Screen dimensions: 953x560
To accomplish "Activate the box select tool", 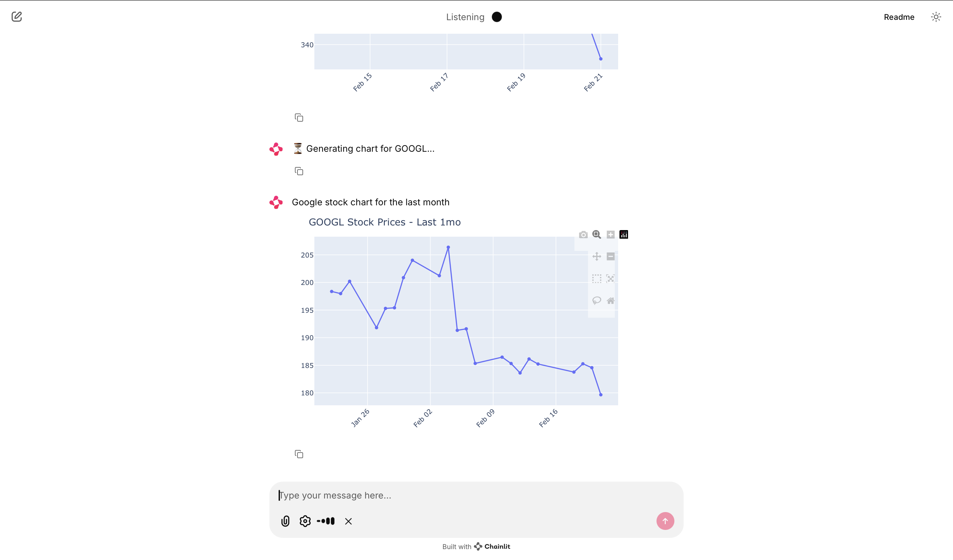I will [596, 278].
